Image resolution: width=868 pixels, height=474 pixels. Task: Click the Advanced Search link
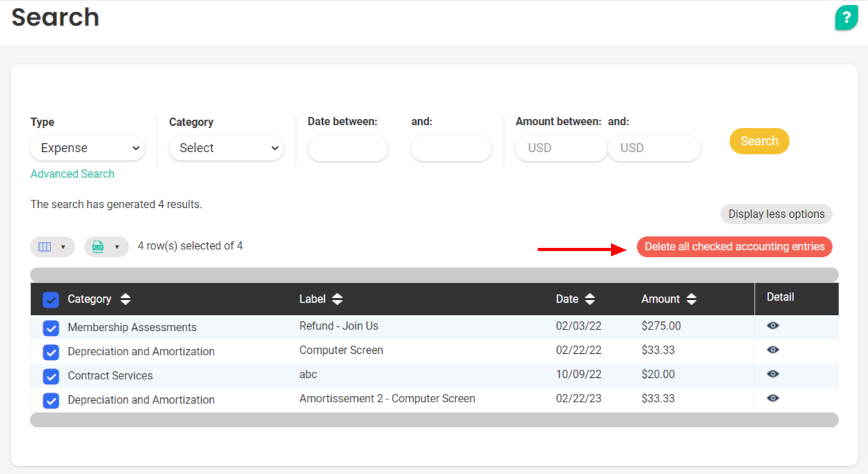(73, 174)
